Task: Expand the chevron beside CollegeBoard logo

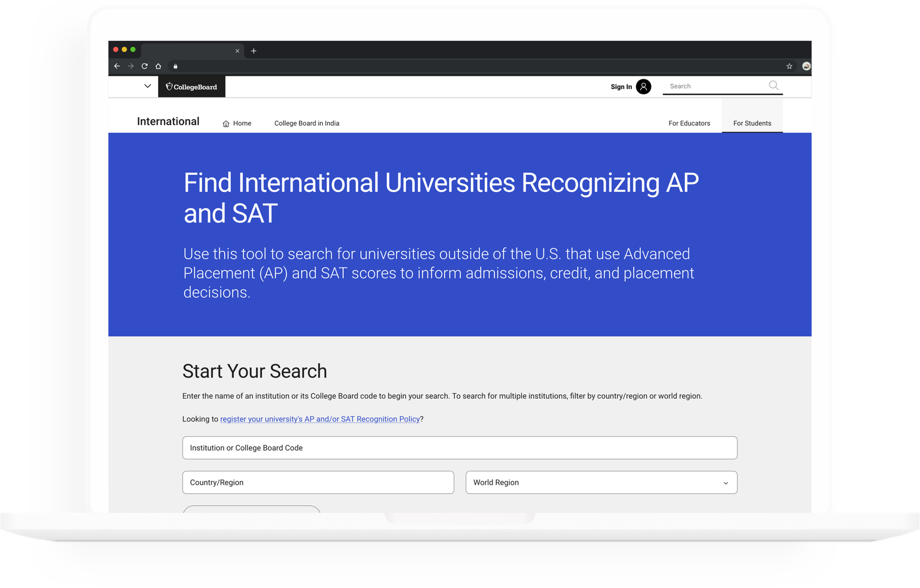Action: 147,86
